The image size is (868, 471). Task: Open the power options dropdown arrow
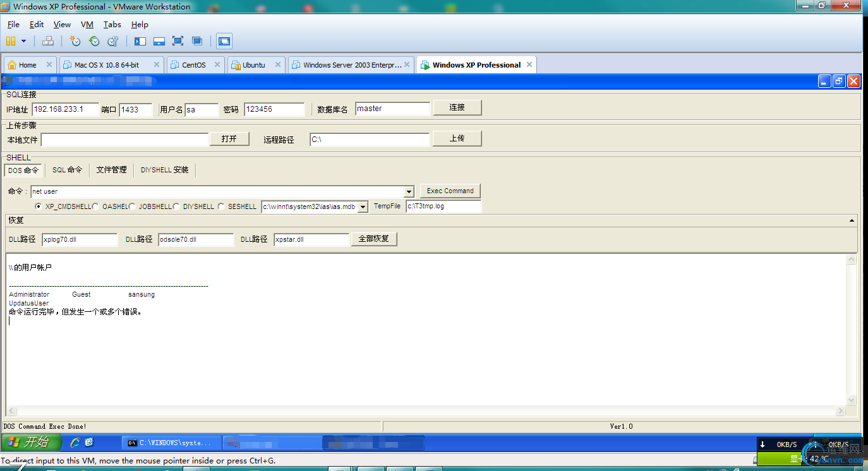tap(24, 41)
